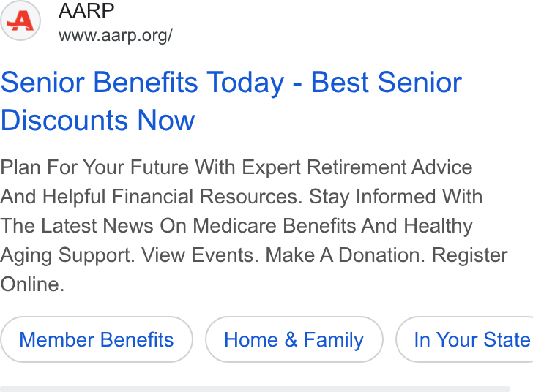Click "Helpful Financial Resources" in the description

coord(171,197)
